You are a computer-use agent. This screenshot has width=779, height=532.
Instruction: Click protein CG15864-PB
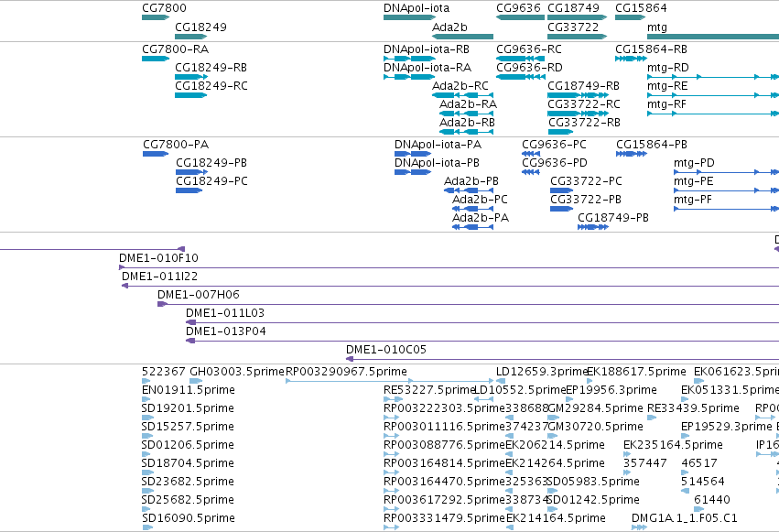(x=652, y=145)
